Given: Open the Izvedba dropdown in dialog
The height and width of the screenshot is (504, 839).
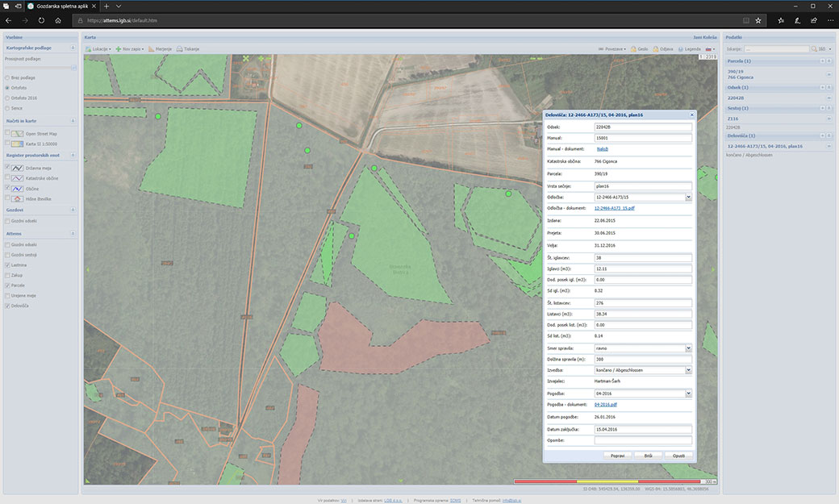Looking at the screenshot, I should point(688,370).
